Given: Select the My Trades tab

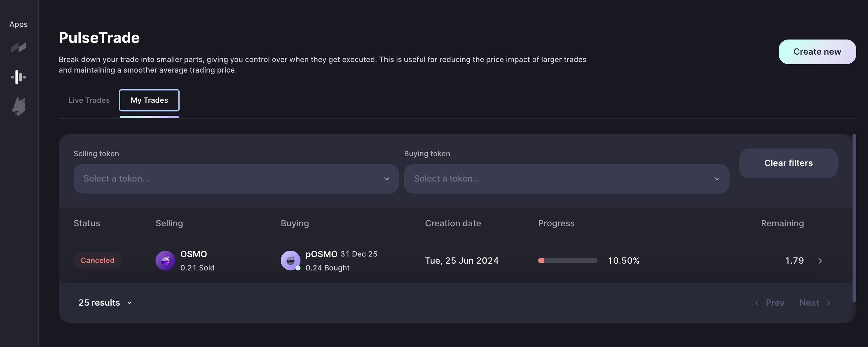Looking at the screenshot, I should pyautogui.click(x=149, y=100).
